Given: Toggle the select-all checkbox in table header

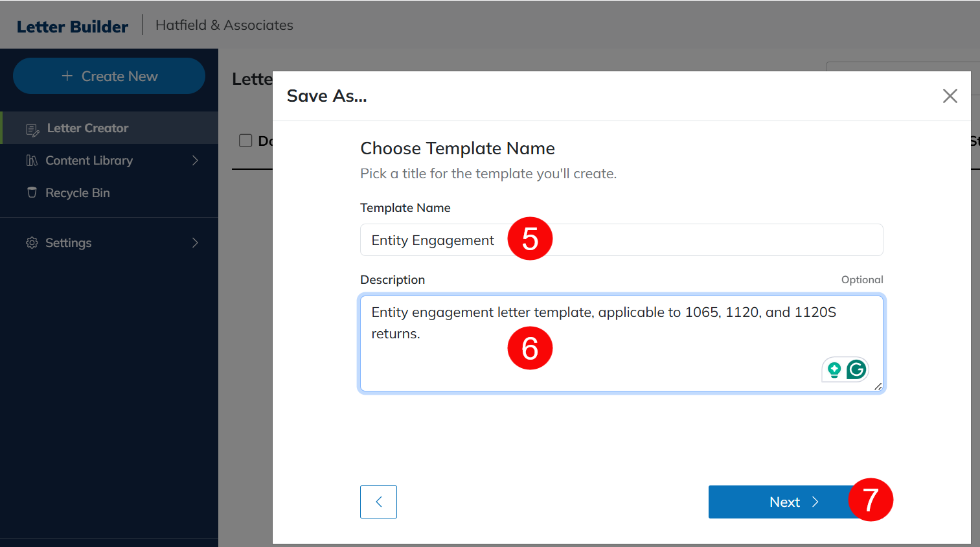Looking at the screenshot, I should [x=245, y=141].
